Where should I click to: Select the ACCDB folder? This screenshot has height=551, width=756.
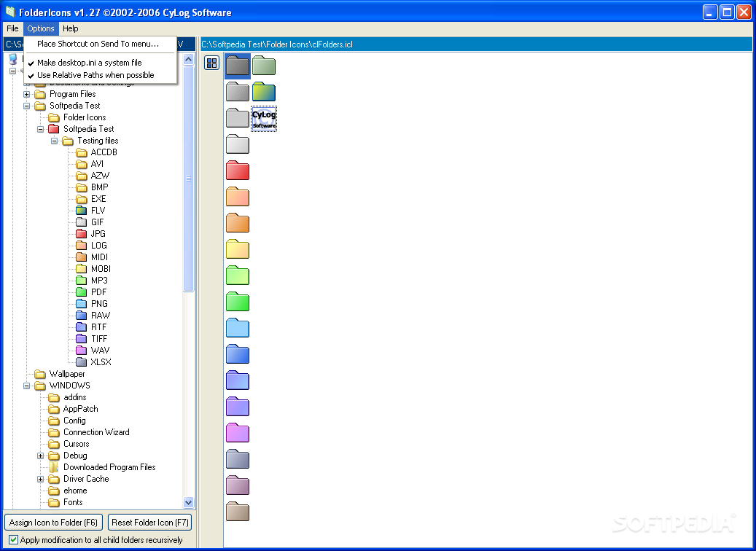pos(104,152)
